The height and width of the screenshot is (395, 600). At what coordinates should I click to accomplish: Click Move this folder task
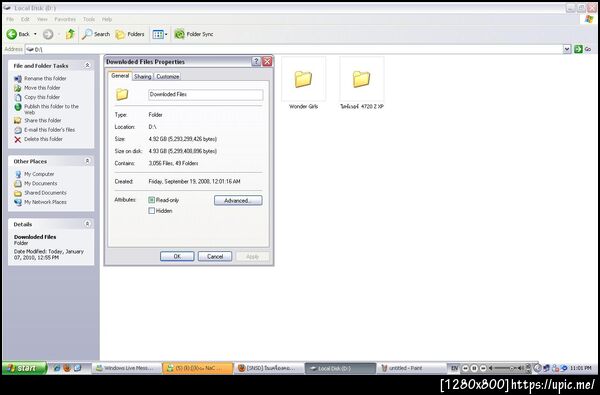(38, 88)
